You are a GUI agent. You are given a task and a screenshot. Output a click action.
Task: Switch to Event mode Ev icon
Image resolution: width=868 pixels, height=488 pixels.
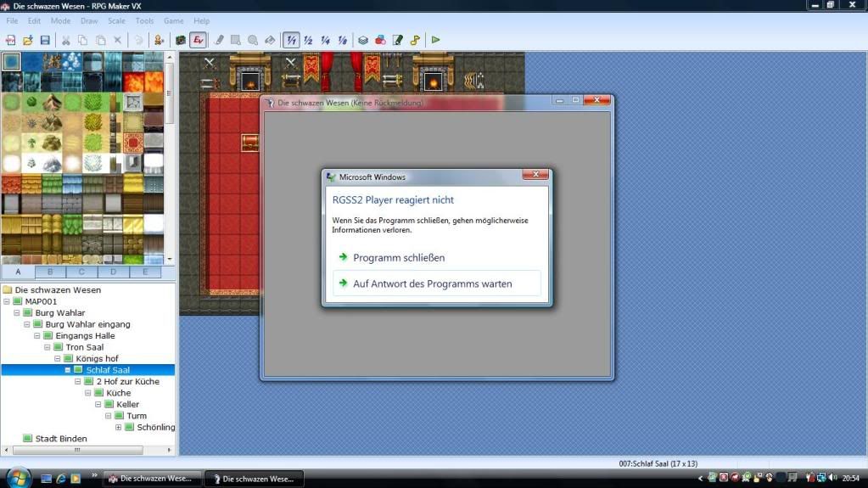(x=198, y=40)
